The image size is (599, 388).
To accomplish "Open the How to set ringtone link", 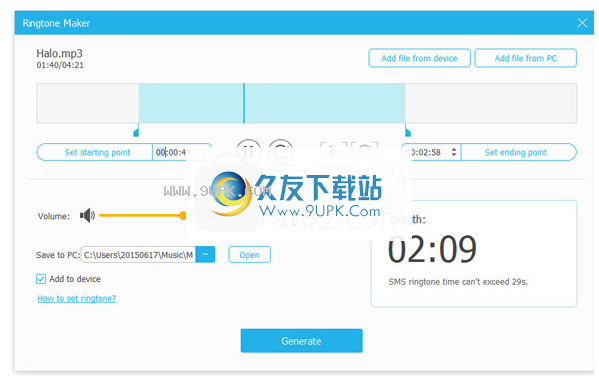I will [x=76, y=298].
